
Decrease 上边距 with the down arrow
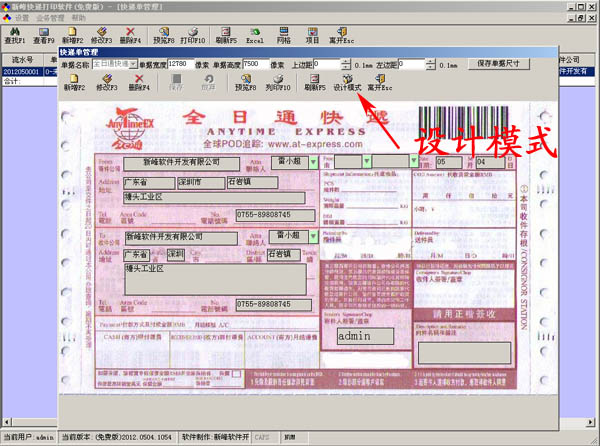346,67
